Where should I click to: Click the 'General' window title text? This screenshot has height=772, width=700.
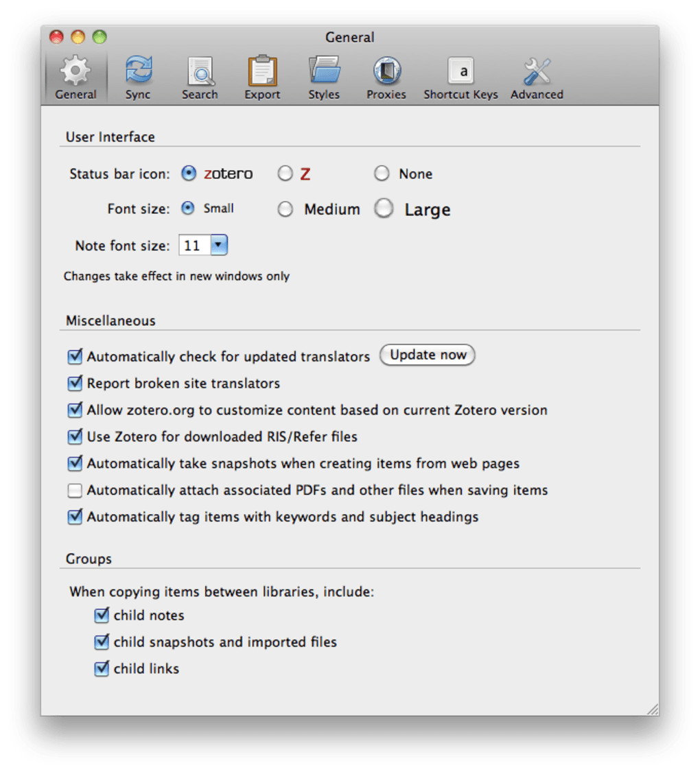pos(350,38)
